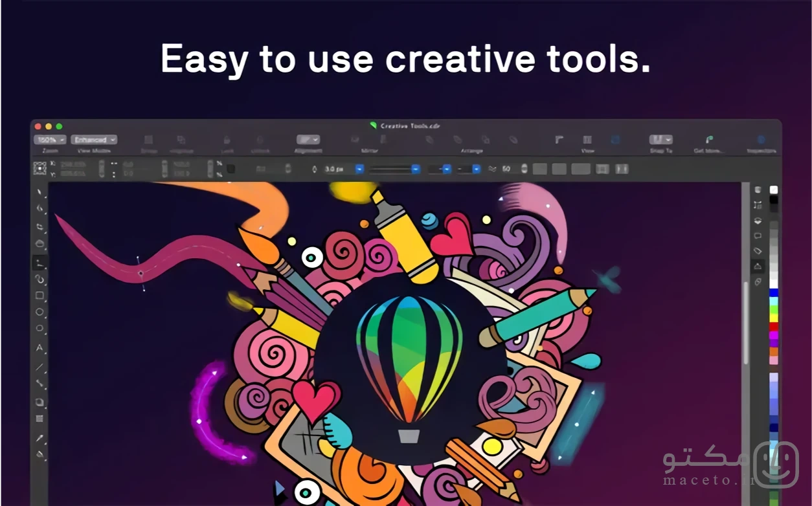Select the Ellipse tool
812x506 pixels.
pos(40,312)
